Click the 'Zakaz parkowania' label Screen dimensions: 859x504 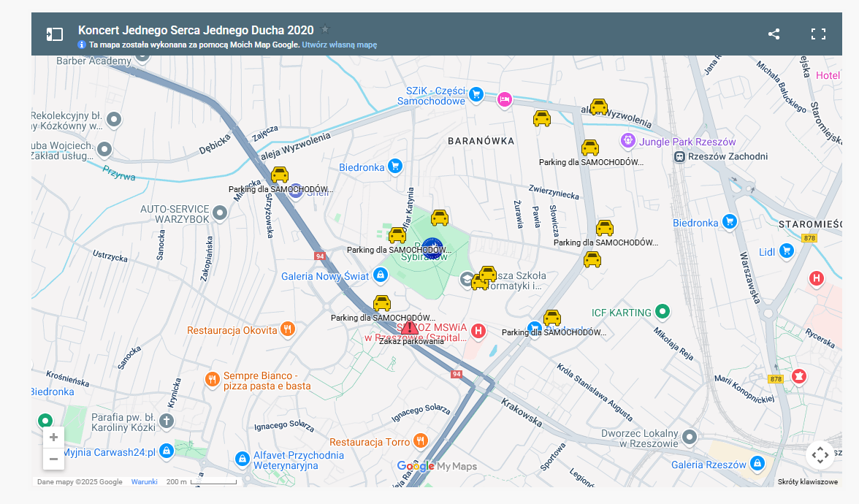tap(411, 341)
